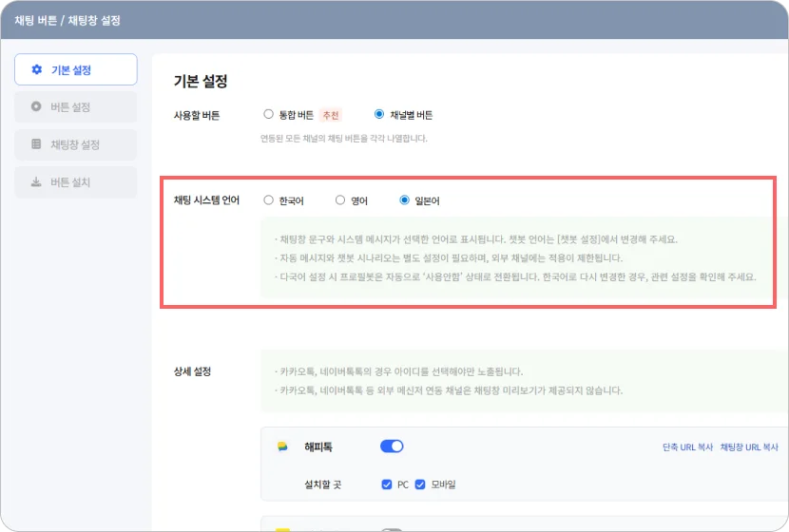The image size is (789, 532).
Task: Click the 해피톡 channel name
Action: point(318,447)
